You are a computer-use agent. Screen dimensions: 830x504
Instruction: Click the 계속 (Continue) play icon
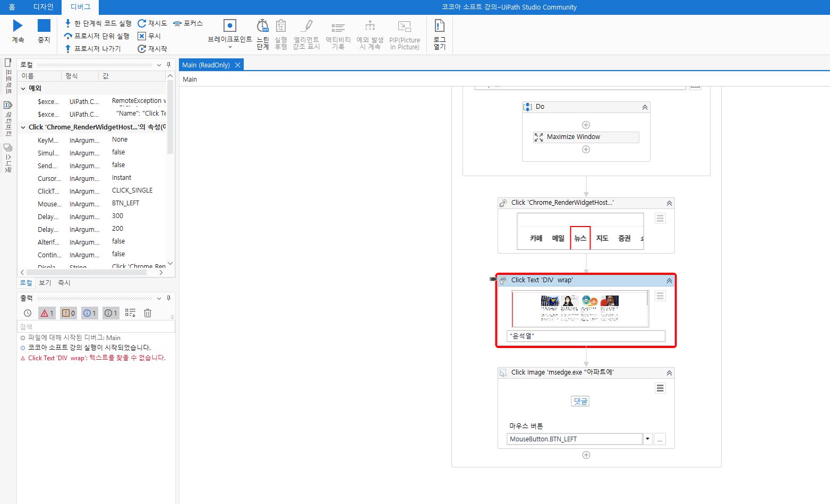click(18, 25)
